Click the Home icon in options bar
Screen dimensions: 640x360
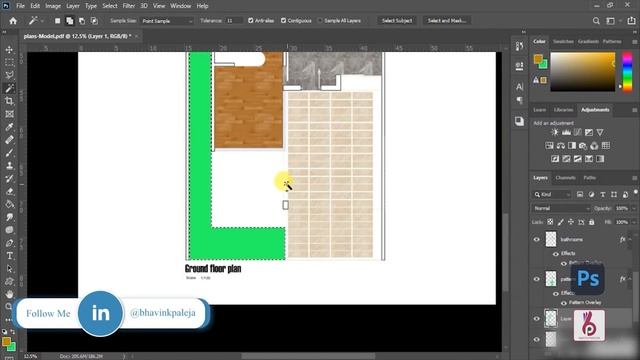pos(13,20)
